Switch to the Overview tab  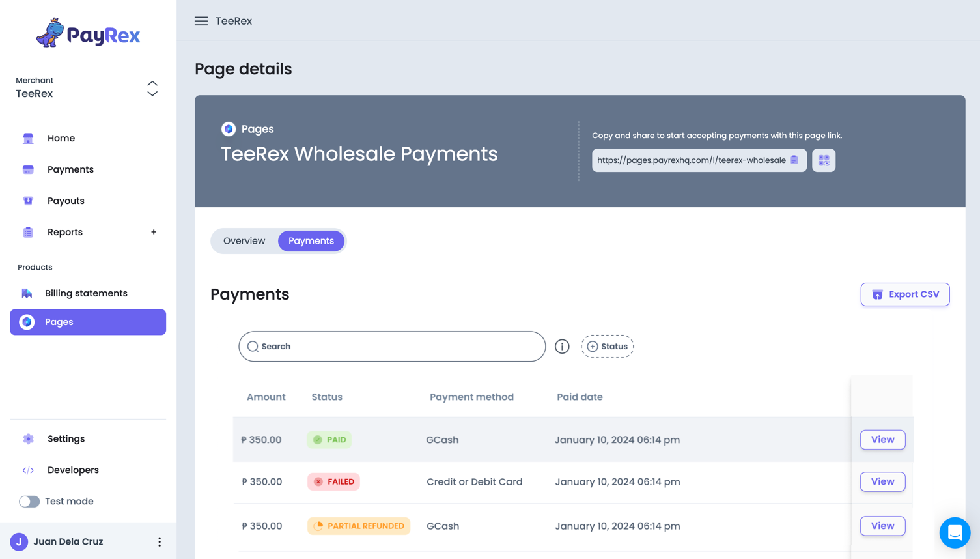pos(244,240)
